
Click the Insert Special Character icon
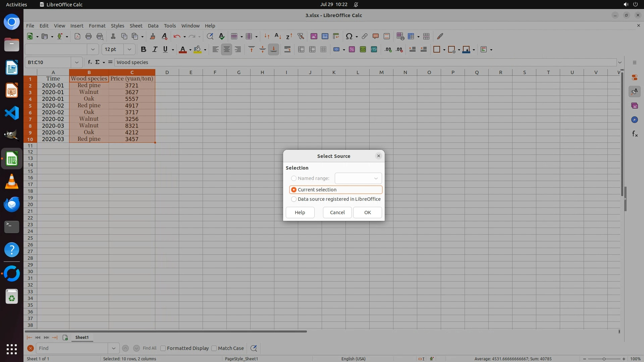[x=349, y=36]
